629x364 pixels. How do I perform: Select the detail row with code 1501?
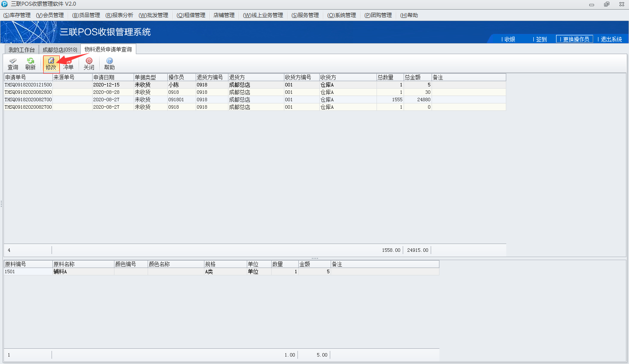pos(221,271)
